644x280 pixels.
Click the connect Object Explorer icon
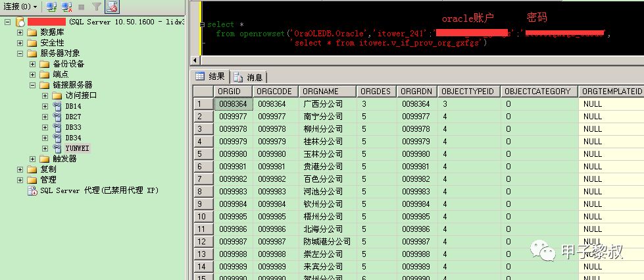click(x=51, y=7)
